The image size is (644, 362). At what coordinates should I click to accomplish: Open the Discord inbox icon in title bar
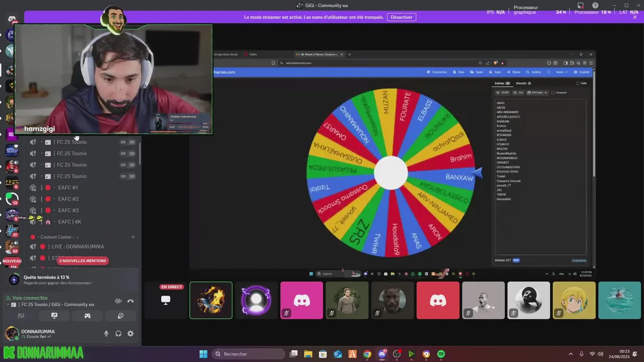point(581,6)
